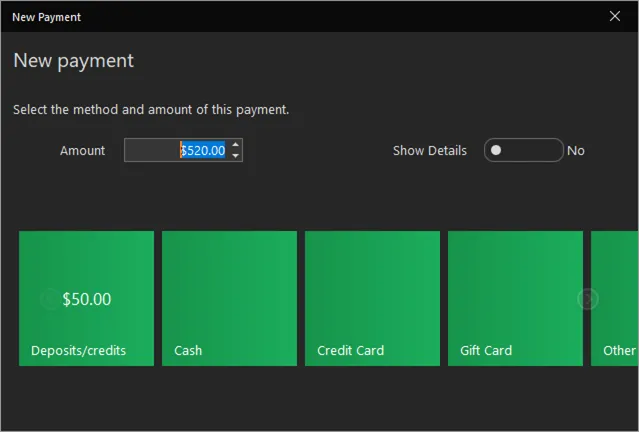
Task: Click the New Payment title bar text
Action: (46, 17)
